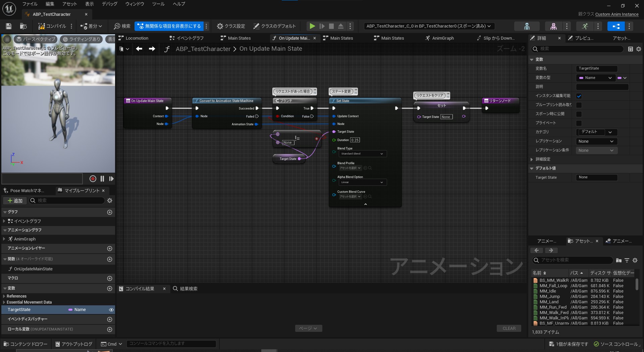Open the Blend Type dropdown on Set State node
The height and width of the screenshot is (352, 644).
click(x=362, y=153)
